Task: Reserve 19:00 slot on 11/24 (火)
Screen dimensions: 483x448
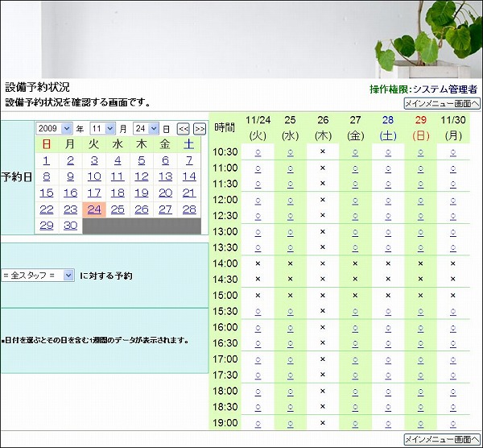Action: pos(258,424)
